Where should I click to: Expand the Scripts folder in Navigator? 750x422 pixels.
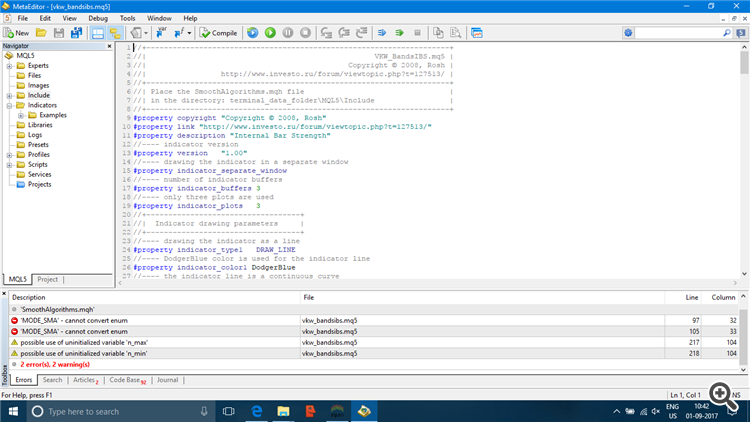point(9,165)
